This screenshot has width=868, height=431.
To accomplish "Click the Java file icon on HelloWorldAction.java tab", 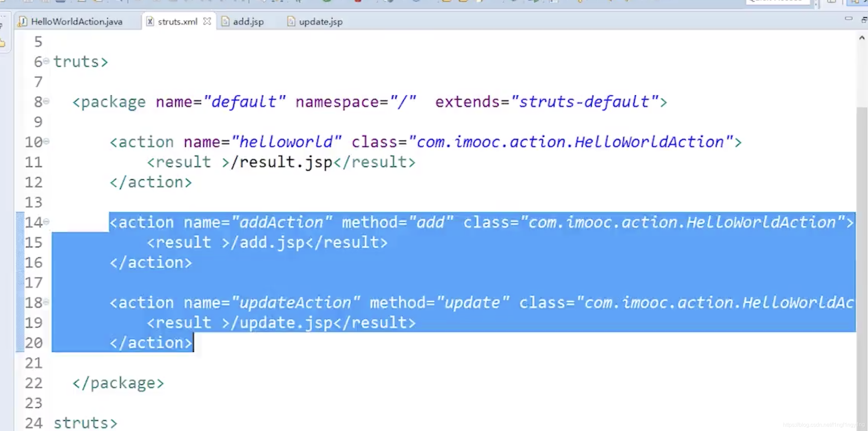I will 22,22.
